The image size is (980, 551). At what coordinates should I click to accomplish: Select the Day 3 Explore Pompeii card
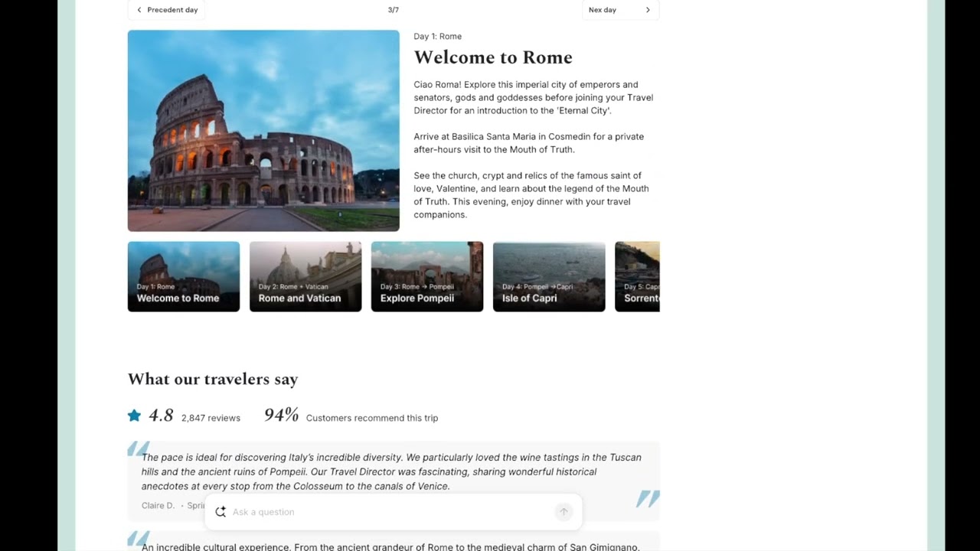point(427,276)
